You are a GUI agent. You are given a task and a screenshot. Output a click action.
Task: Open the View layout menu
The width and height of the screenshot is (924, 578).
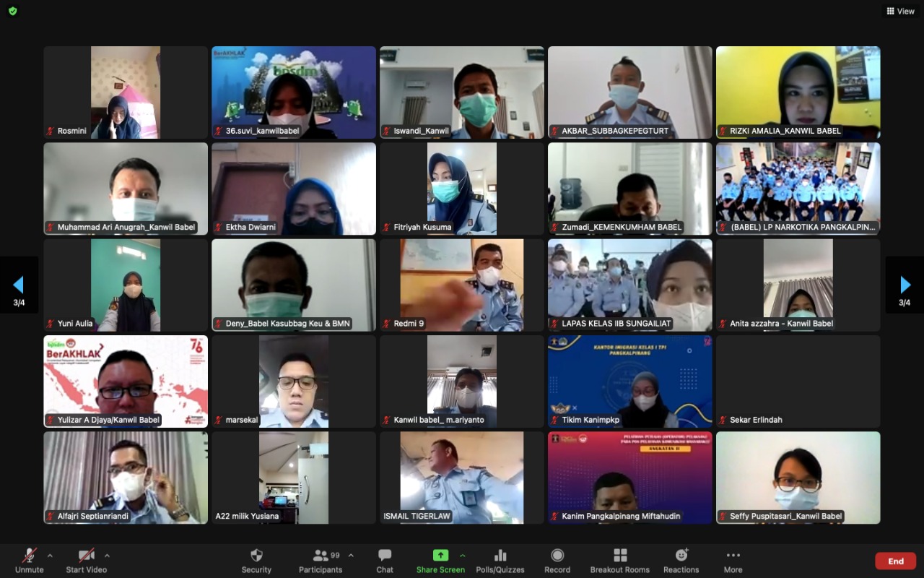point(900,11)
